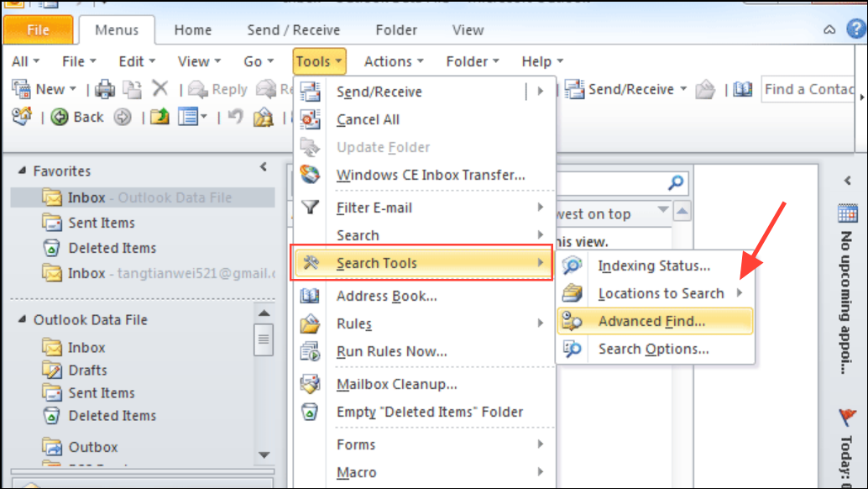Open the Help dropdown menu
Viewport: 868px width, 489px height.
pos(542,61)
